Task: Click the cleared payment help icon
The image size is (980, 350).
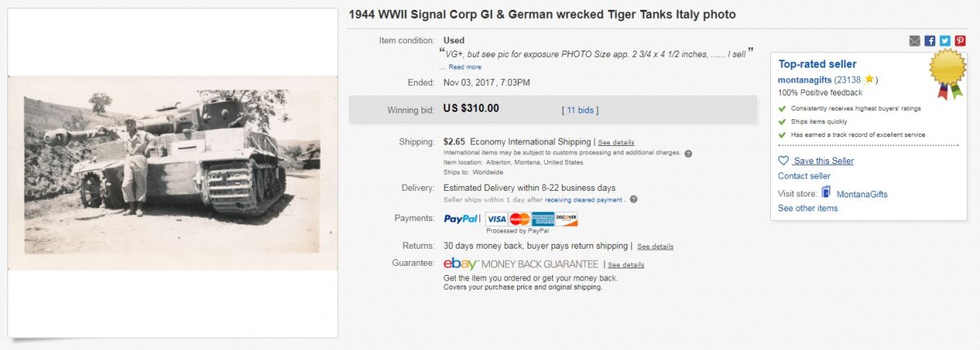Action: click(633, 199)
